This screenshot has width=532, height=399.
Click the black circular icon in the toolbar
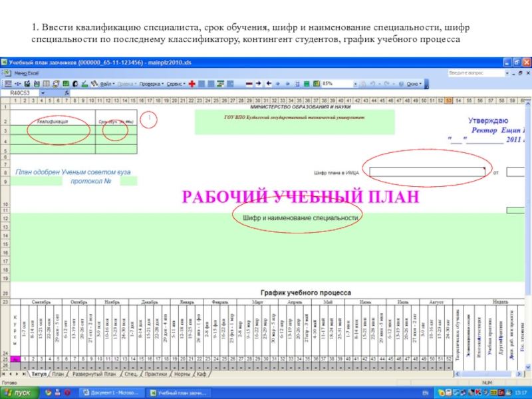[x=75, y=84]
